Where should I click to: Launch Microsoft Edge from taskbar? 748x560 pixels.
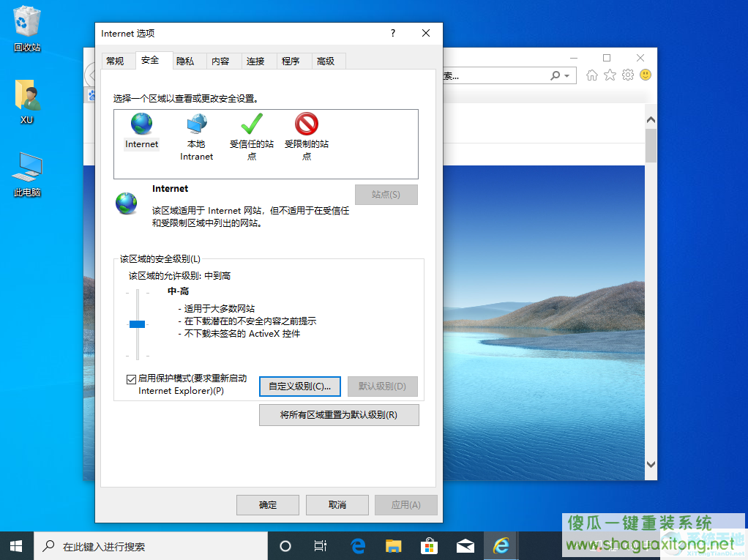[x=357, y=545]
